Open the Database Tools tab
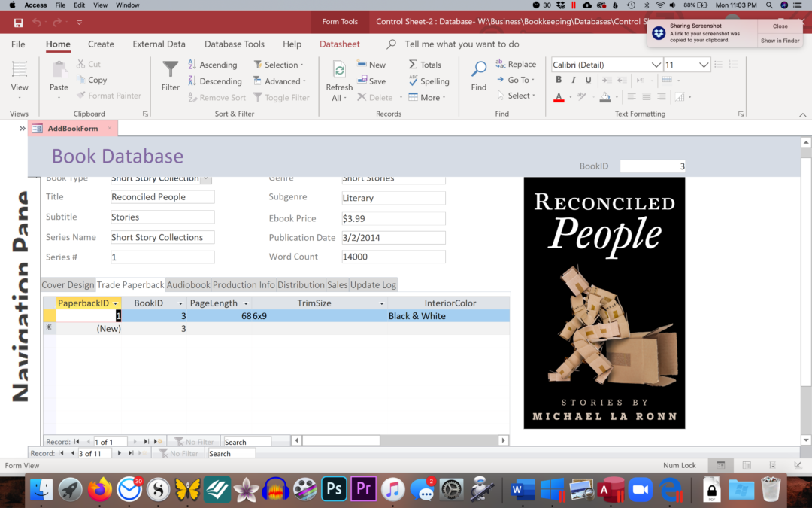Viewport: 812px width, 508px height. point(234,44)
